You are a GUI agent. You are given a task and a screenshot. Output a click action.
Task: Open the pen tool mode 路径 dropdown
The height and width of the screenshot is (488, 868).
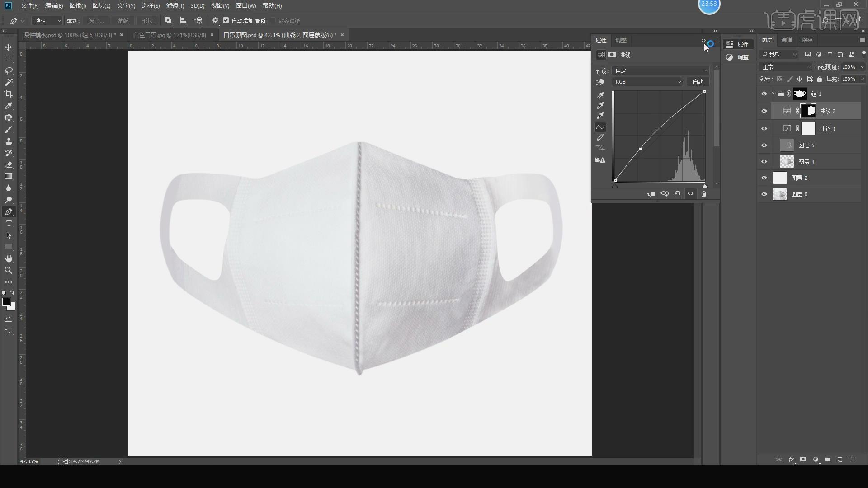[47, 21]
